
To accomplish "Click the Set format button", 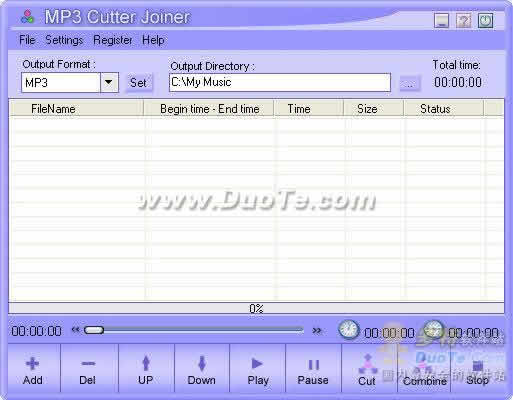I will click(138, 83).
